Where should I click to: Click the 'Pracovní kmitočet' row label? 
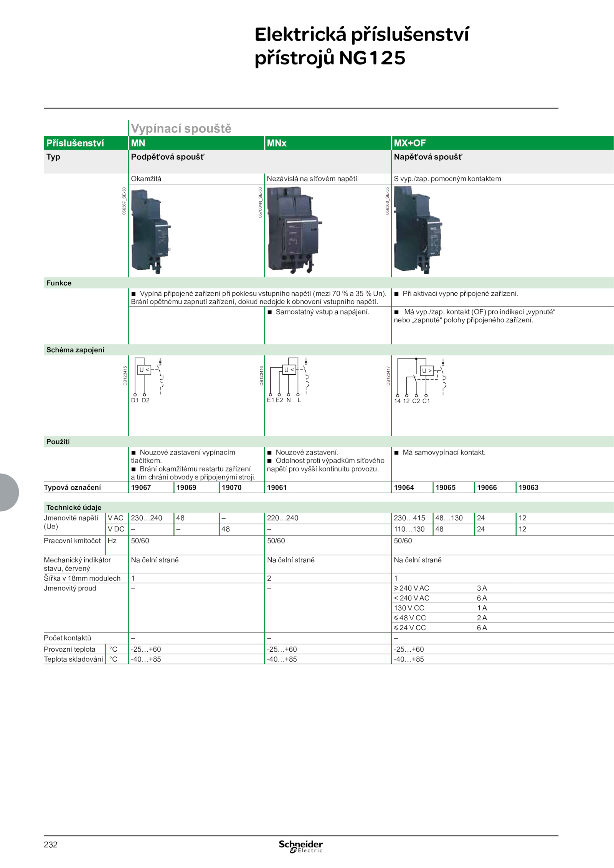coord(72,540)
